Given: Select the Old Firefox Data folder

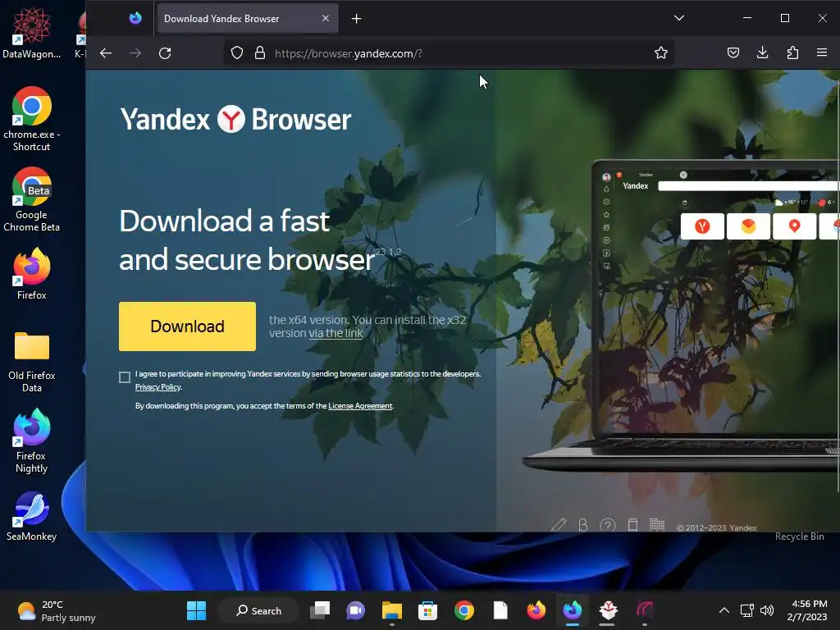Looking at the screenshot, I should pos(32,361).
